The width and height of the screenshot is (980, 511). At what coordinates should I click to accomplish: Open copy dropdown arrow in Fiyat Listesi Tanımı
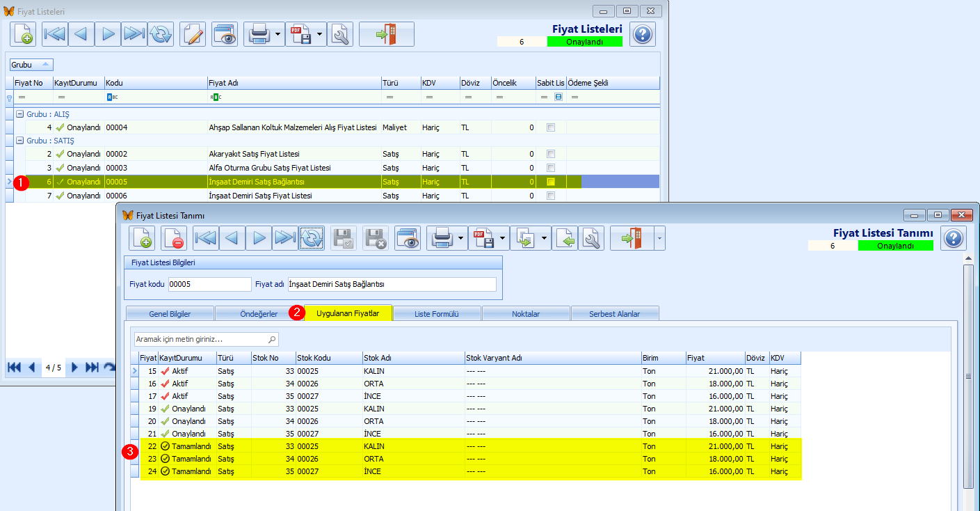coord(545,238)
